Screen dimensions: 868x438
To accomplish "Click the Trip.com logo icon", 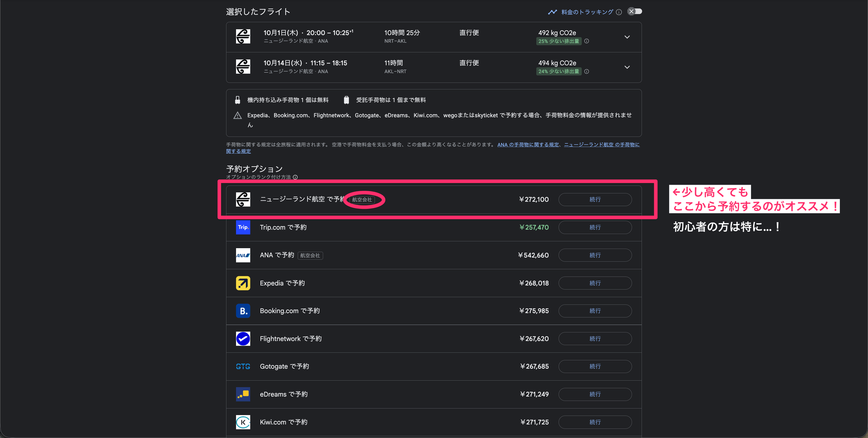I will (x=243, y=227).
